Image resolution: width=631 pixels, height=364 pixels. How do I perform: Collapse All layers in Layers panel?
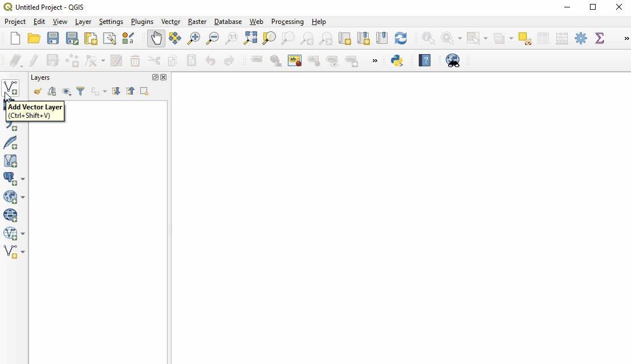click(130, 91)
